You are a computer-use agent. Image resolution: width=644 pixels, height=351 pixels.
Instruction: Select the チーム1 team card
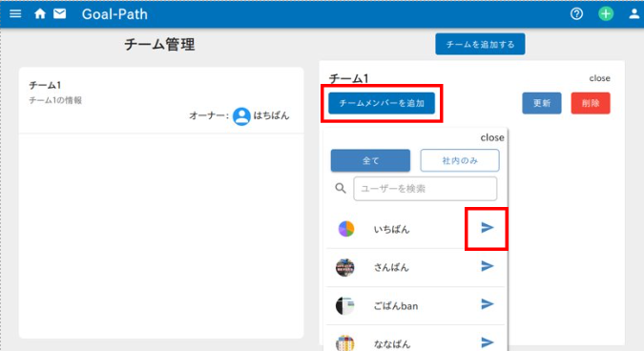(x=161, y=100)
